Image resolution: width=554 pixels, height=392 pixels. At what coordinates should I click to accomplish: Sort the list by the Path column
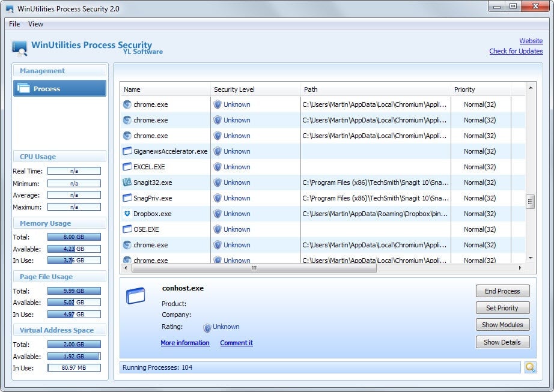click(x=376, y=89)
